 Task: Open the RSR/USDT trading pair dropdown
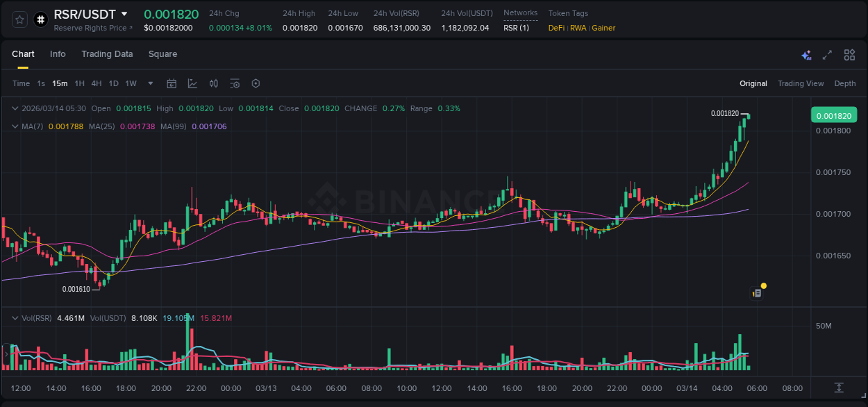point(124,13)
